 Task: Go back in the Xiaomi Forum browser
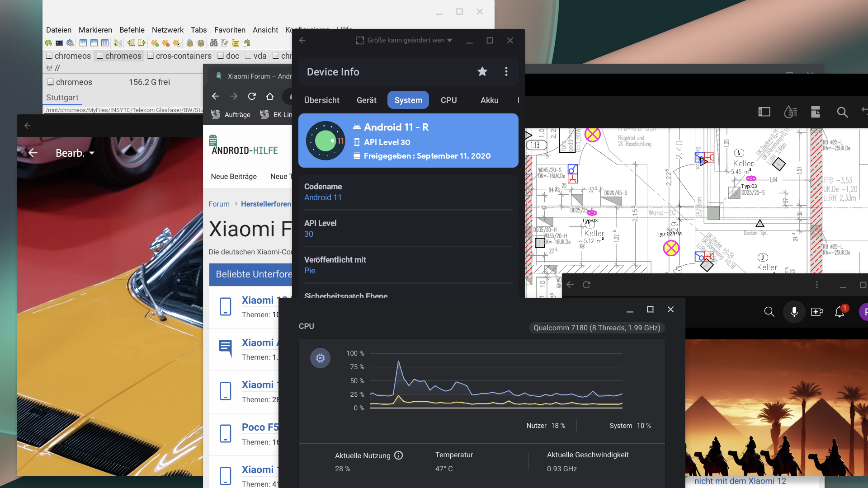pyautogui.click(x=216, y=96)
